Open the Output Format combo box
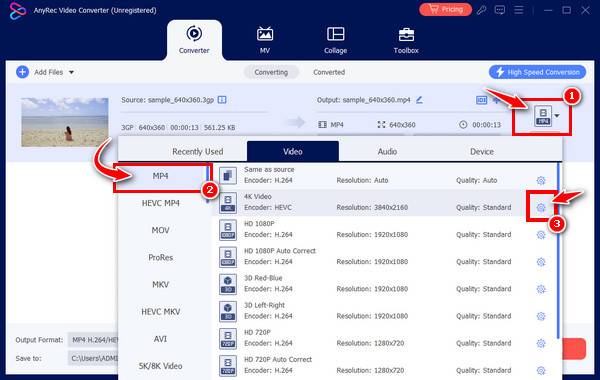The image size is (600, 380). pos(94,340)
